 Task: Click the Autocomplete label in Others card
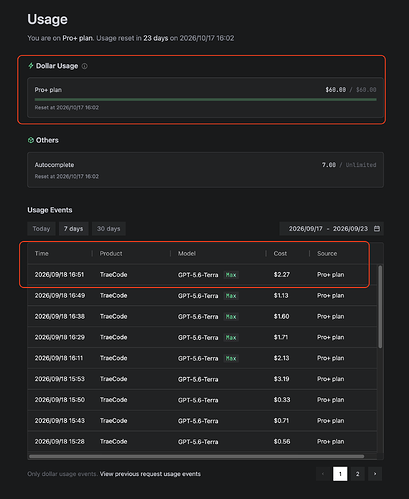point(54,165)
